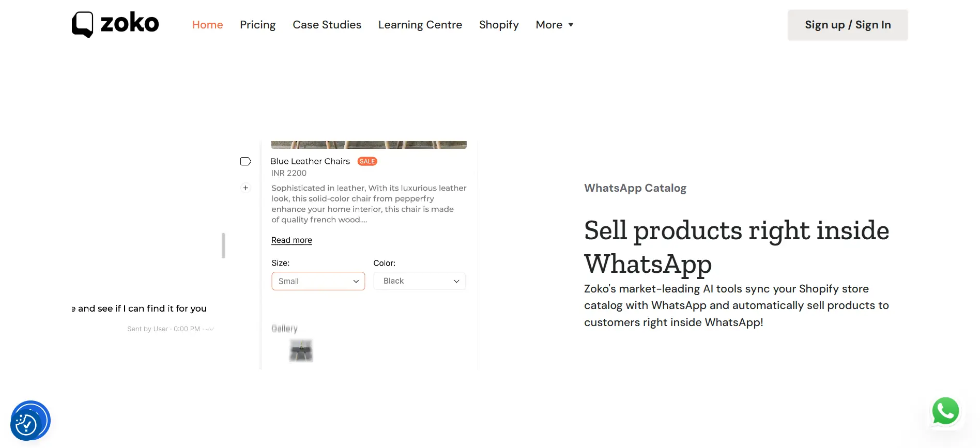
Task: Open the WhatsApp chat widget
Action: pos(945,411)
